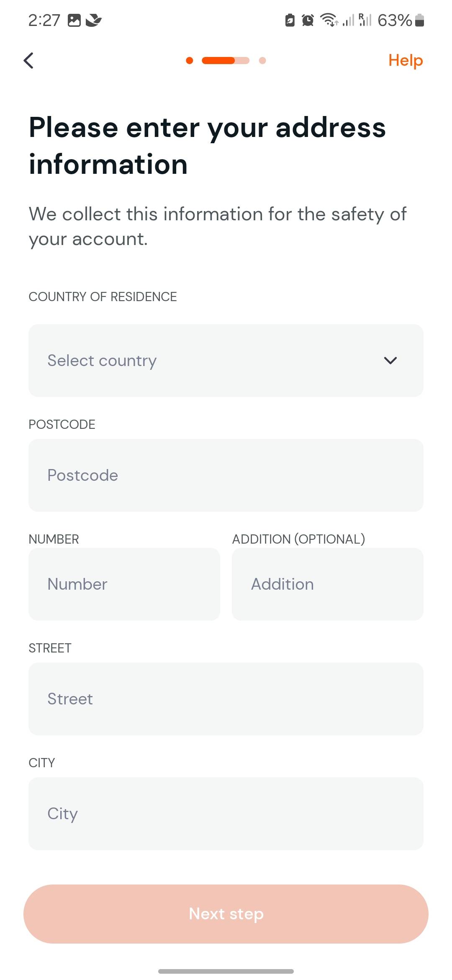Tap the first progress dot indicator

[x=190, y=61]
